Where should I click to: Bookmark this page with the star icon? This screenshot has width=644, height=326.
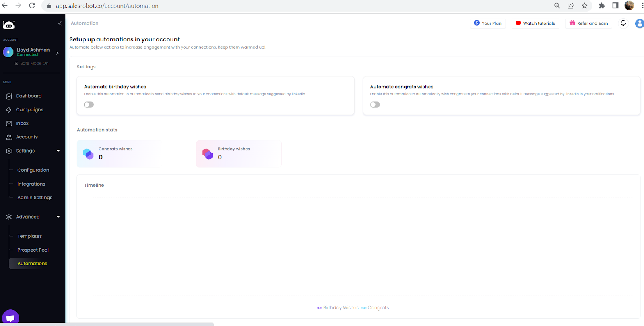[584, 6]
